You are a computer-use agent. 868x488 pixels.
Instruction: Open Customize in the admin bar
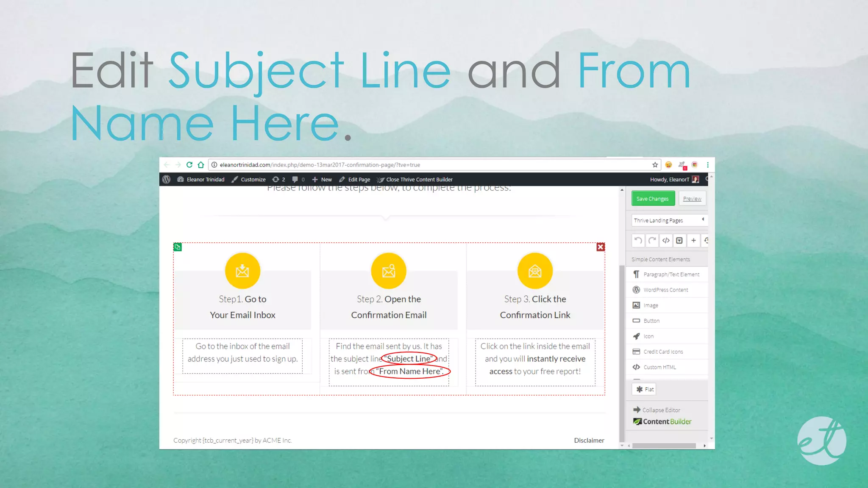249,180
